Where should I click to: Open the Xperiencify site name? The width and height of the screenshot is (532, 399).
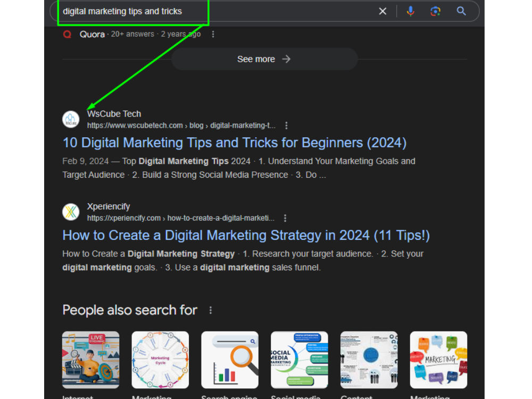[108, 206]
